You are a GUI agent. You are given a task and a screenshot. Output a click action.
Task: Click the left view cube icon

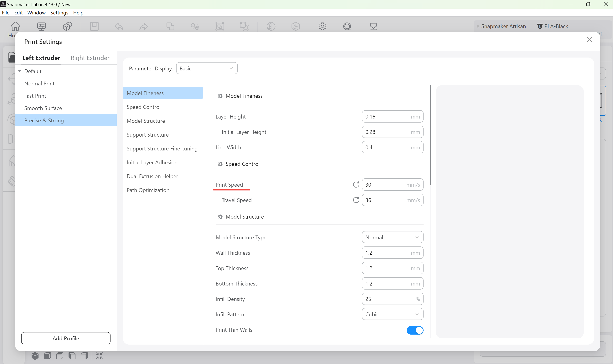coord(72,356)
